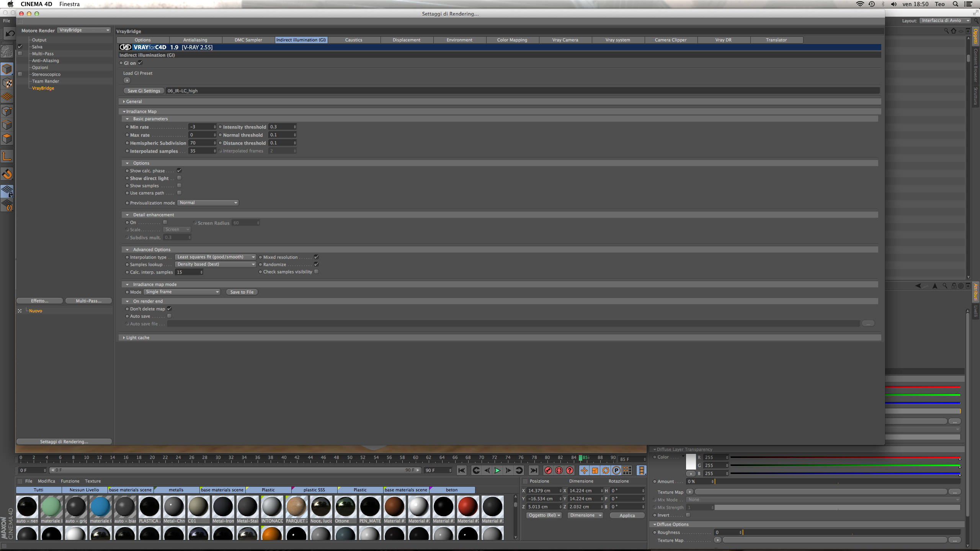The height and width of the screenshot is (551, 980).
Task: Open the Previsualization mode dropdown
Action: tap(208, 203)
